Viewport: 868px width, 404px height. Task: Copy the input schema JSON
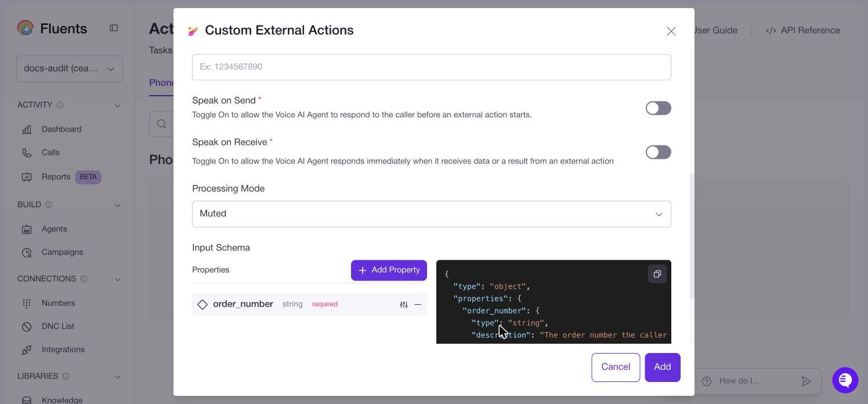(x=657, y=274)
